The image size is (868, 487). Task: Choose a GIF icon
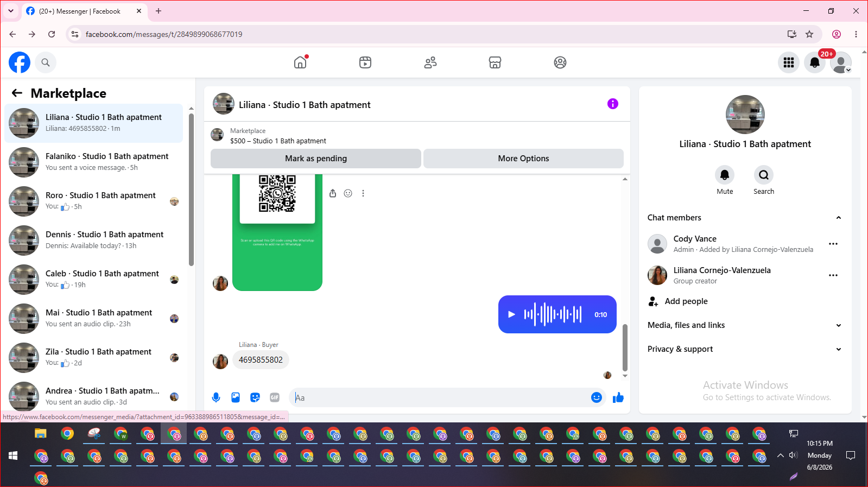(275, 397)
